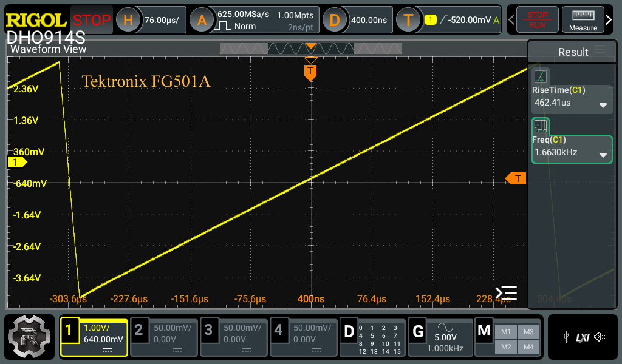The height and width of the screenshot is (364, 622).
Task: Open the 625.00MSa/s sample rate readout
Action: pos(243,15)
